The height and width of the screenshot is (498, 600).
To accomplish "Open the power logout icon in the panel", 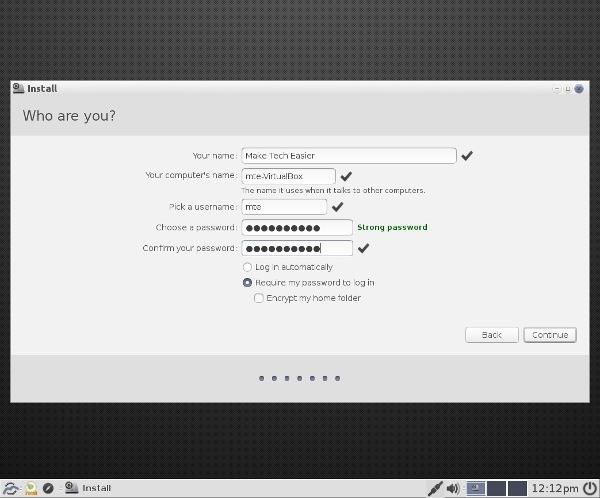I will point(590,488).
